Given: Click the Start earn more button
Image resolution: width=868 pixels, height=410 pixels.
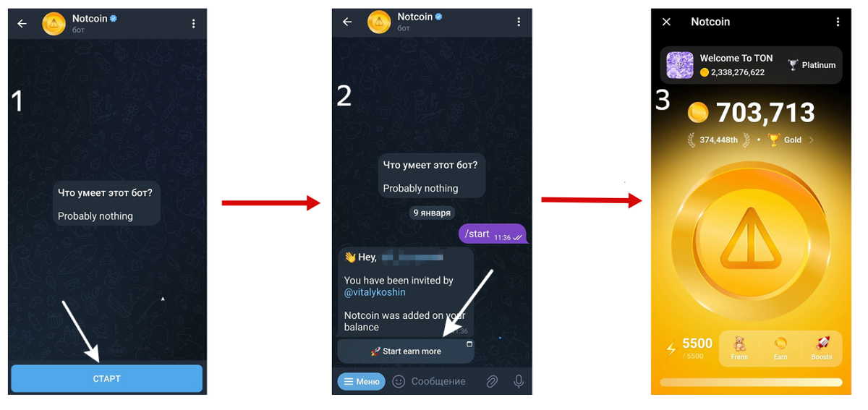Looking at the screenshot, I should (x=406, y=351).
